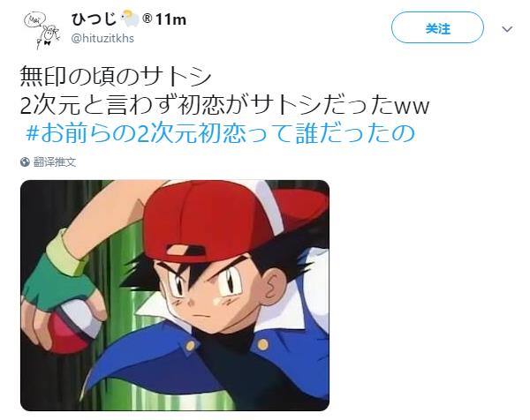Open the sheep doodle profile avatar
This screenshot has height=420, width=530.
pos(42,30)
